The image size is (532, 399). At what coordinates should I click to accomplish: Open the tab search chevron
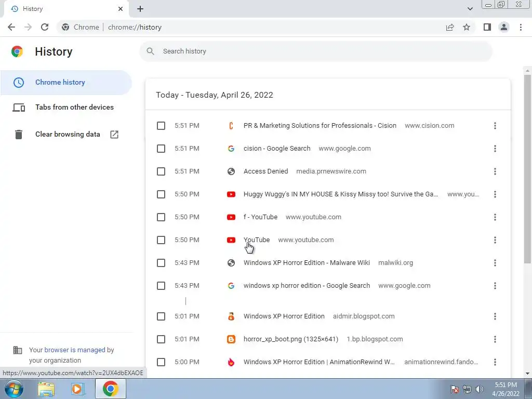(470, 9)
